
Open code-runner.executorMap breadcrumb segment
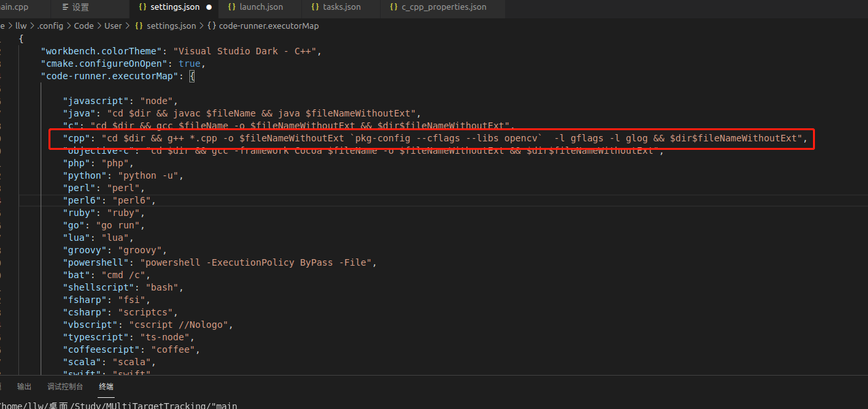pos(269,26)
